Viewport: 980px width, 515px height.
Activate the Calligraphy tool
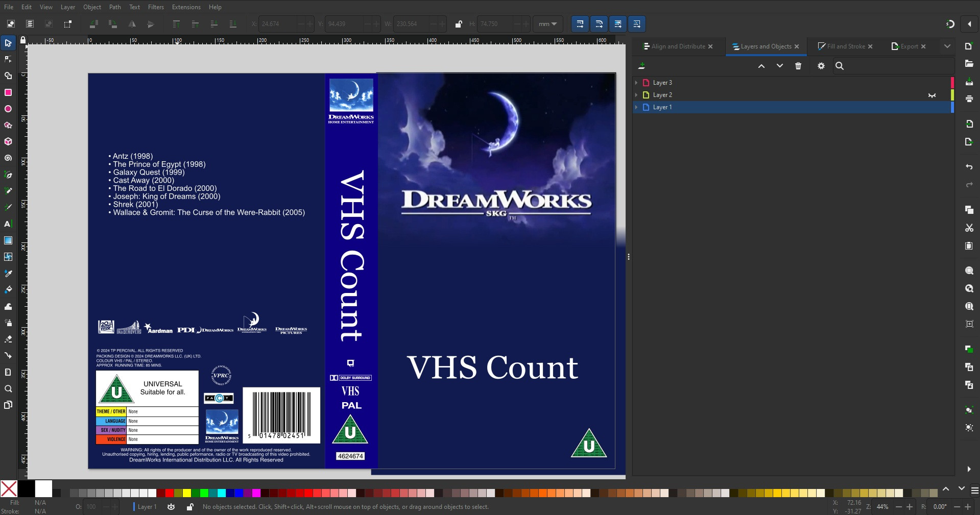click(8, 207)
